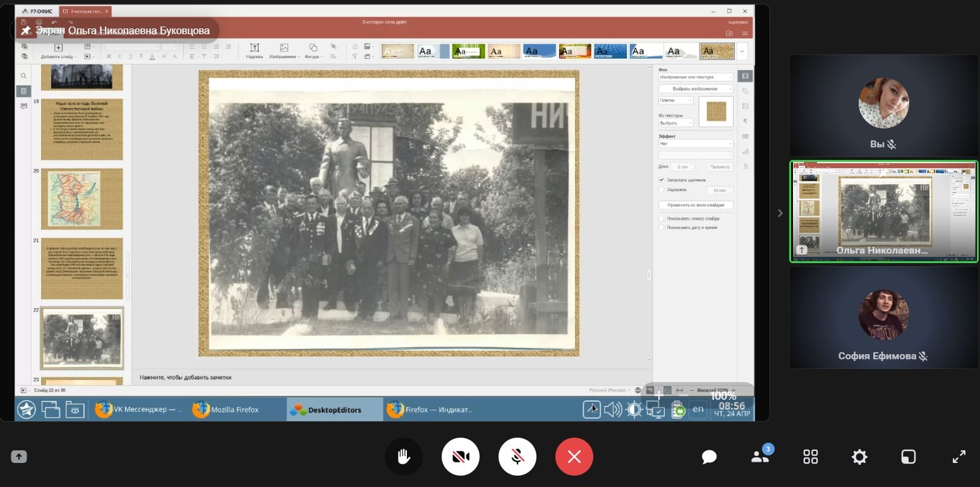Click 'Добавить слайд' button
This screenshot has height=487, width=980.
pos(58,51)
